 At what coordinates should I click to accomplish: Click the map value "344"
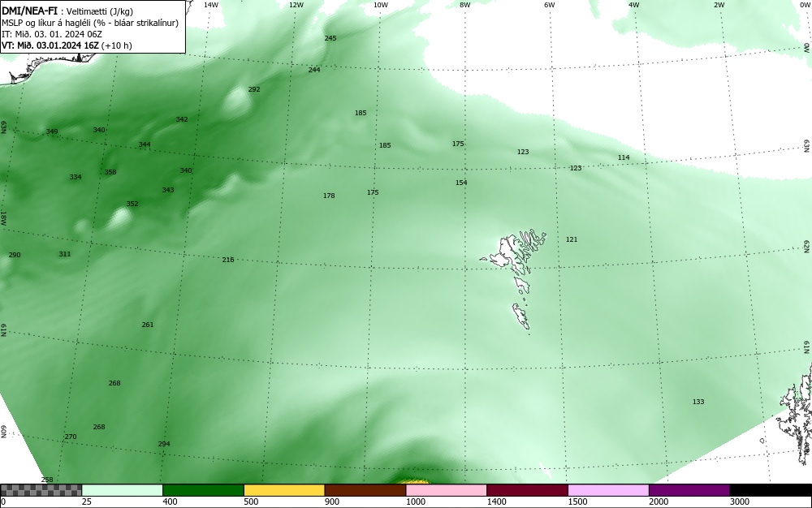[145, 144]
